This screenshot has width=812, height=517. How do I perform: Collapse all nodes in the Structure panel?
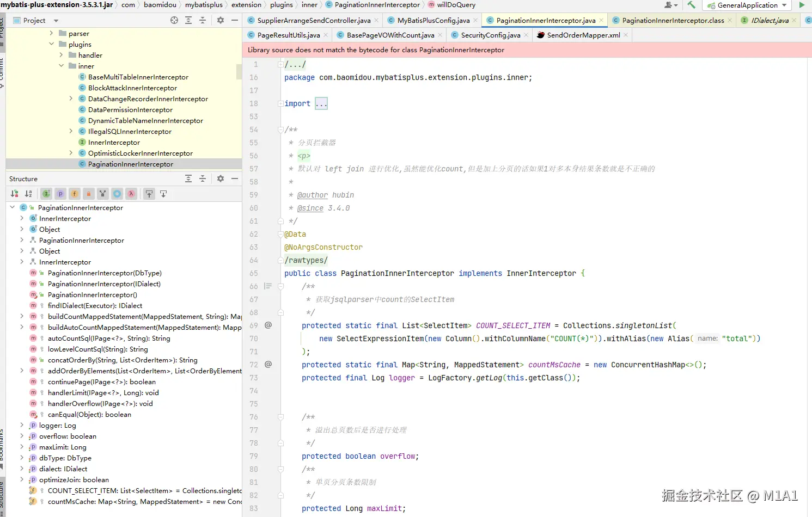pyautogui.click(x=203, y=179)
